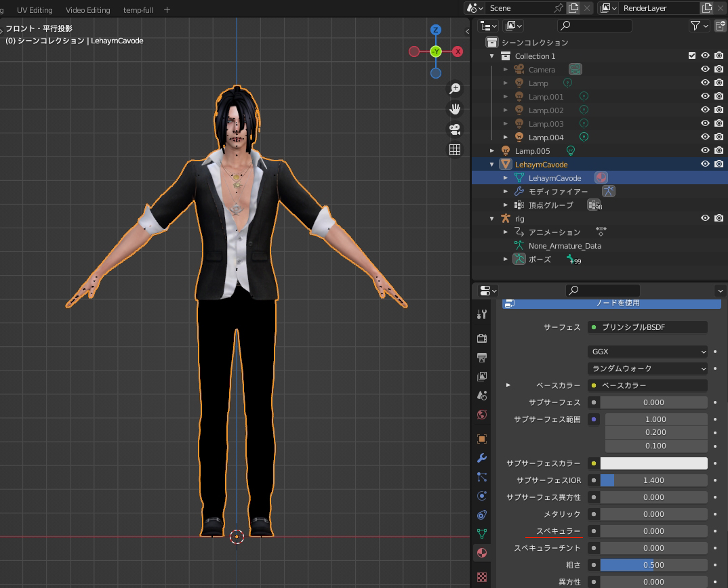
Task: Hide Lamp.005 in the viewport
Action: click(x=705, y=150)
